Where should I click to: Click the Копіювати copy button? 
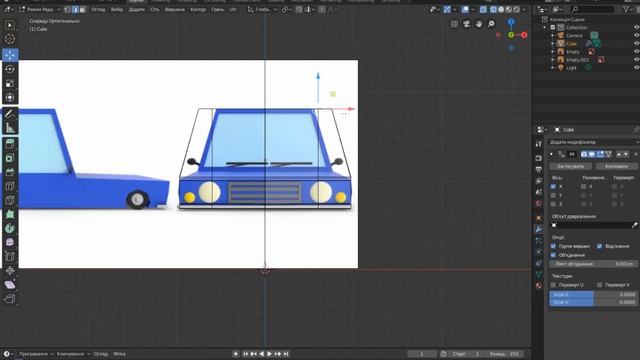click(616, 166)
